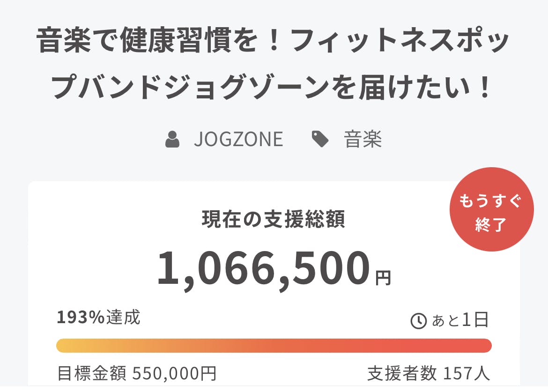Click the middle of the funding progress bar
This screenshot has width=548, height=392.
coord(274,346)
